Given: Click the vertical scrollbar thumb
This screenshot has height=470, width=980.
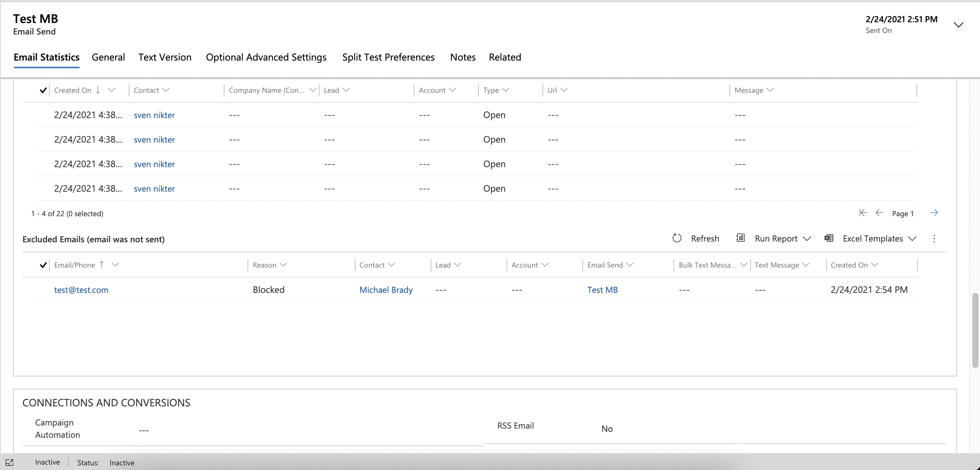Looking at the screenshot, I should click(975, 330).
